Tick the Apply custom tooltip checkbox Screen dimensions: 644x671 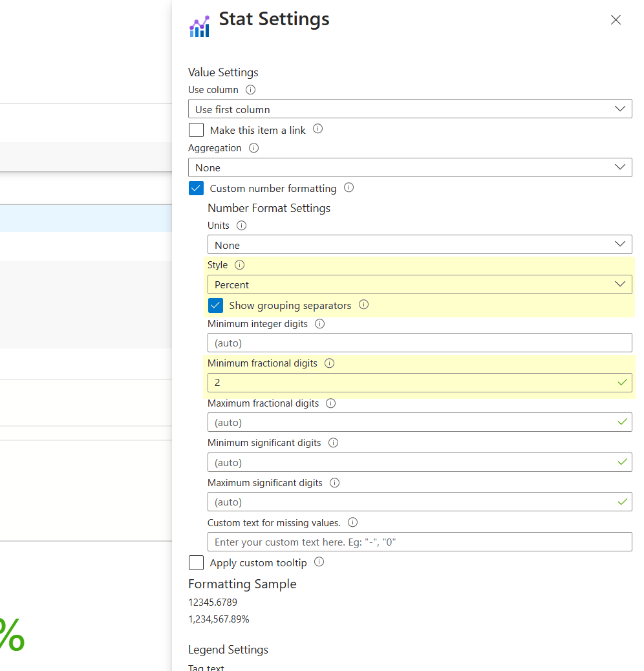pos(197,563)
